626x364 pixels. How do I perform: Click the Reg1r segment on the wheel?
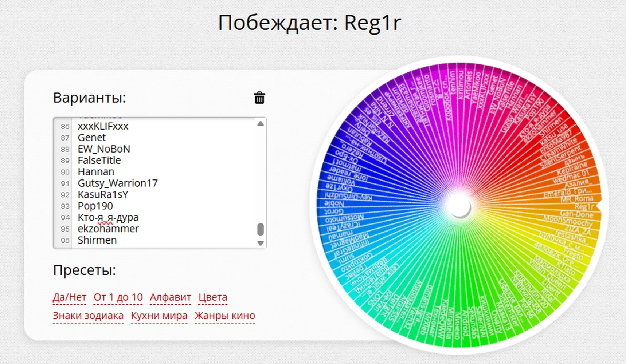584,207
